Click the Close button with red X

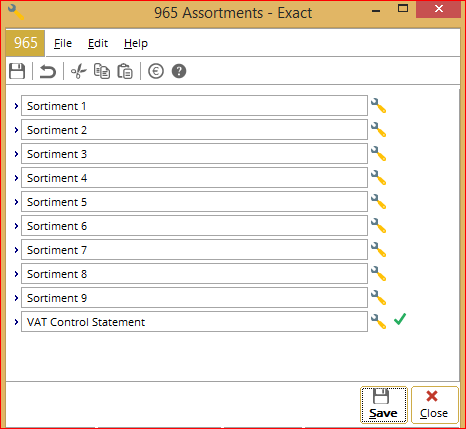coord(435,405)
